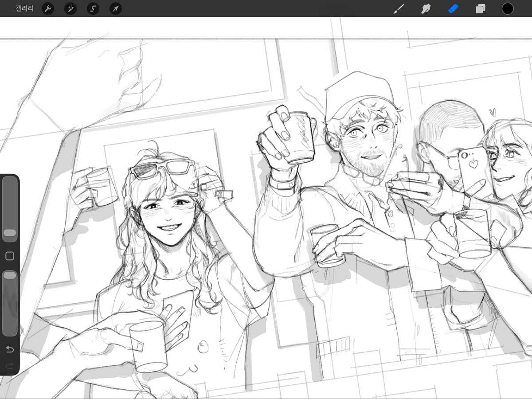This screenshot has width=532, height=399.
Task: Open the Actions wrench menu
Action: click(x=48, y=8)
